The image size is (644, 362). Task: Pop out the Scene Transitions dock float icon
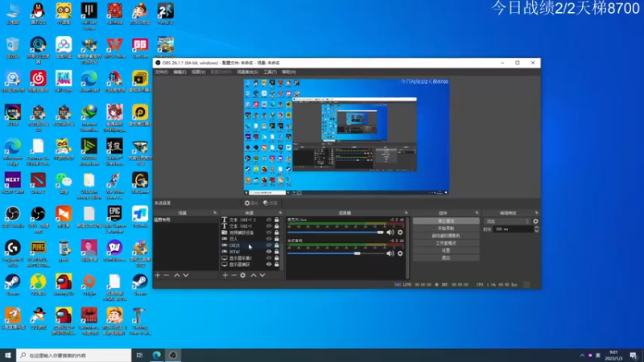point(536,212)
